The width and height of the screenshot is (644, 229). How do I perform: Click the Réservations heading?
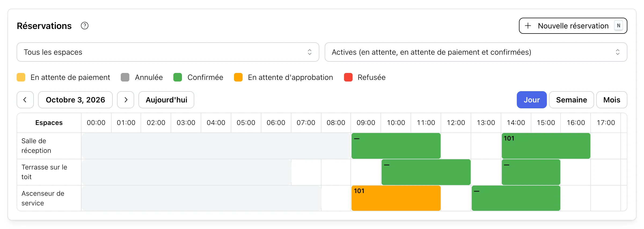[x=44, y=26]
